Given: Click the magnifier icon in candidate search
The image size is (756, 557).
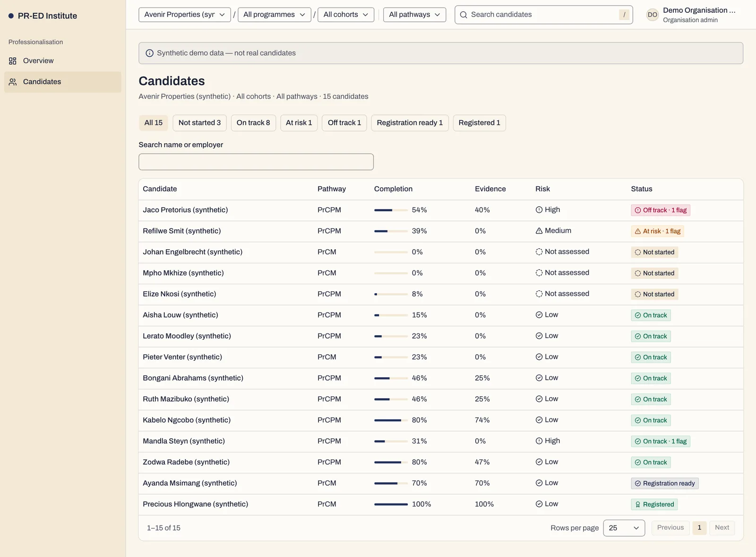Looking at the screenshot, I should [464, 15].
